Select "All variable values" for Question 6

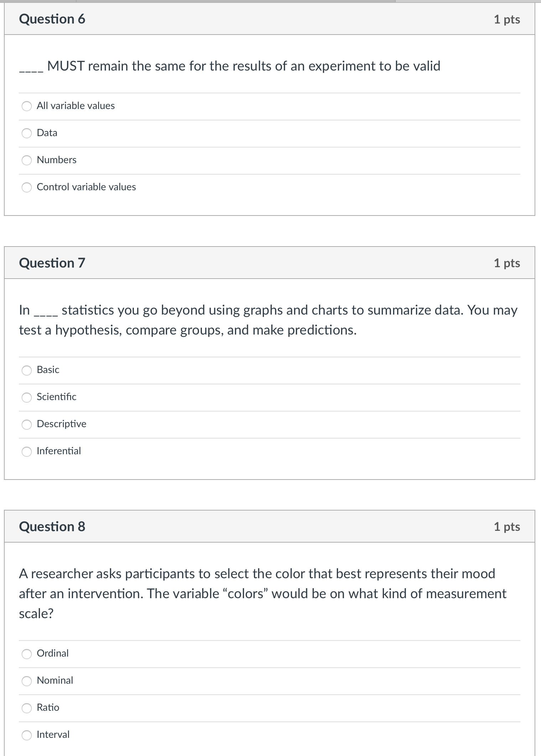tap(27, 106)
